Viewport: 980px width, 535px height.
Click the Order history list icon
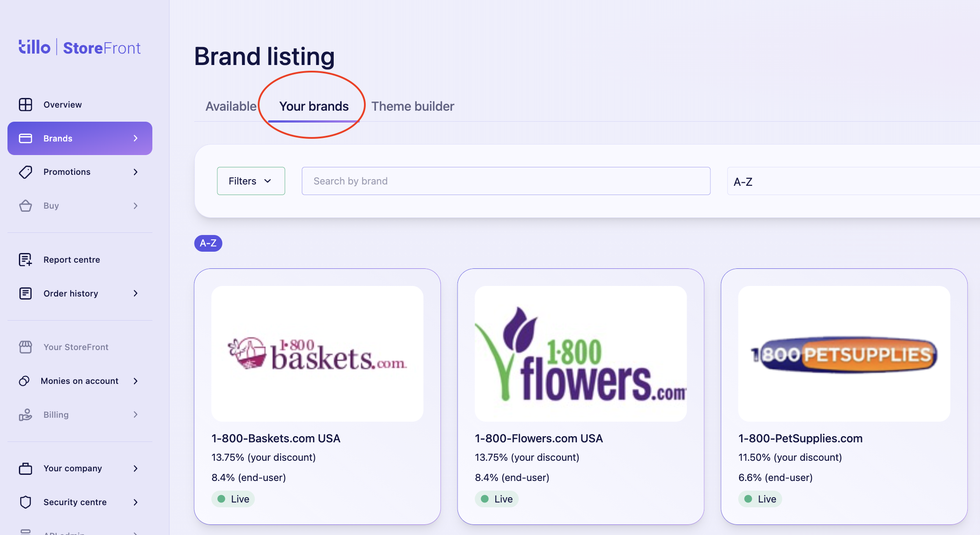click(x=25, y=293)
